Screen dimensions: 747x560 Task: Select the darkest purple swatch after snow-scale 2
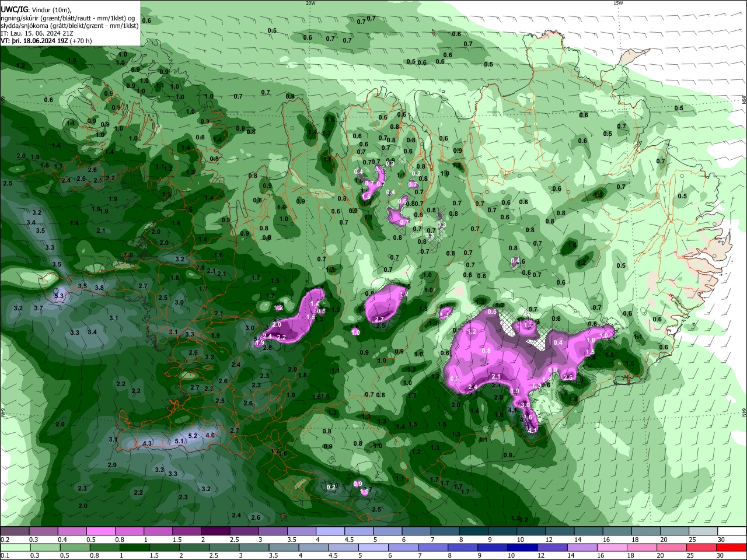click(215, 531)
